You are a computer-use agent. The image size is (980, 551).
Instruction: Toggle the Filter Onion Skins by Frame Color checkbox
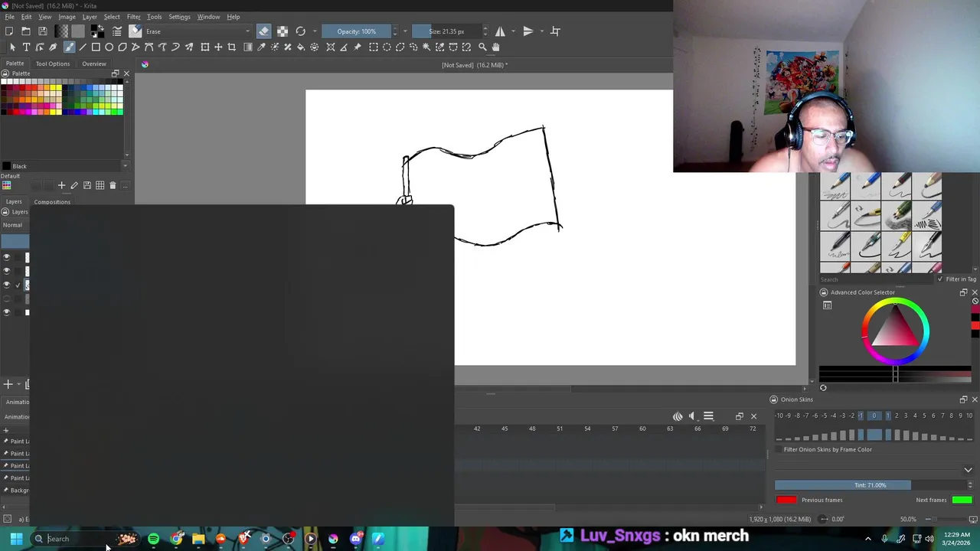click(x=779, y=450)
